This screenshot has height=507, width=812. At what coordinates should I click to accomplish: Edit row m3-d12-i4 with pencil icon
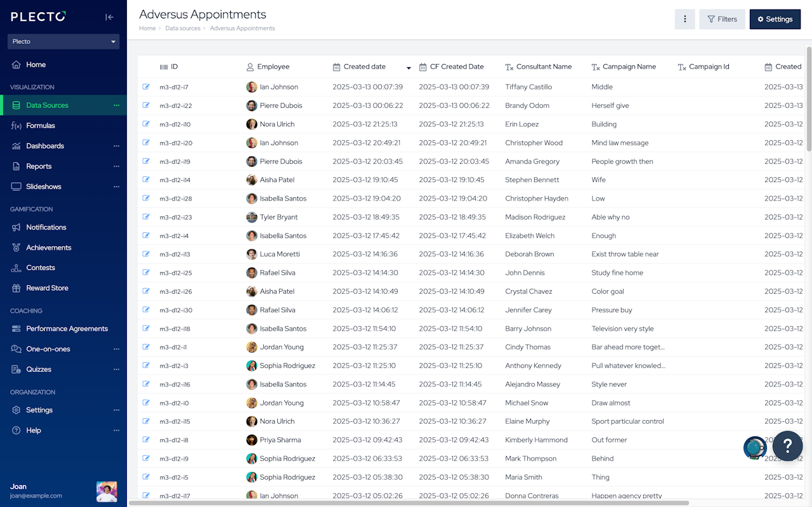(146, 235)
